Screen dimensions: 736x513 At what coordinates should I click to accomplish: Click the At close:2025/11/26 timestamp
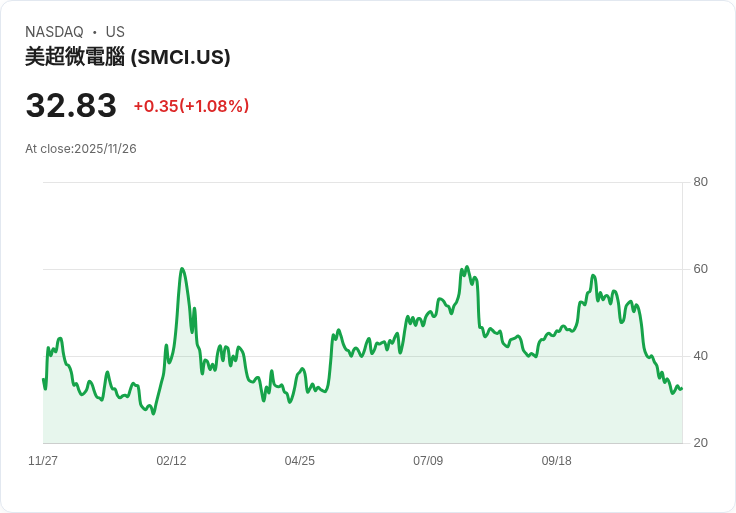click(81, 149)
